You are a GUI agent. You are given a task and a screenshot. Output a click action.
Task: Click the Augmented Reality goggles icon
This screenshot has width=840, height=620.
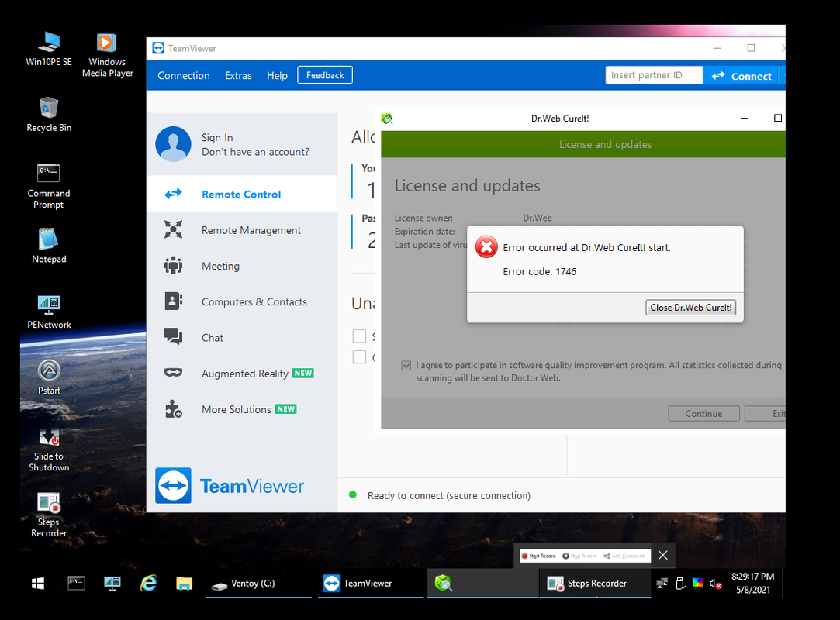(173, 373)
